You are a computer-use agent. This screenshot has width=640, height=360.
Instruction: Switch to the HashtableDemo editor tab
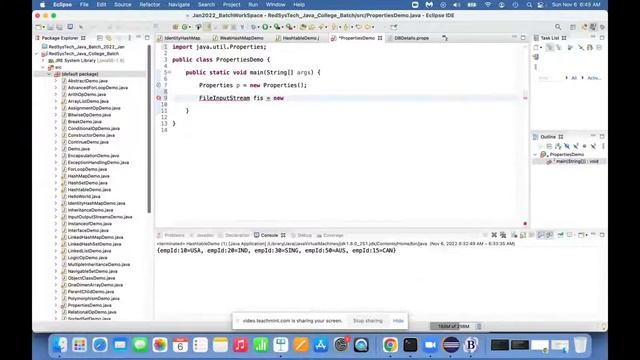300,38
